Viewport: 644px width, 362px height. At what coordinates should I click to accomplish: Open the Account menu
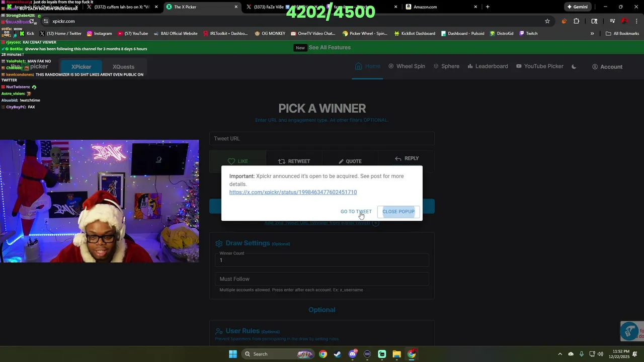[607, 67]
